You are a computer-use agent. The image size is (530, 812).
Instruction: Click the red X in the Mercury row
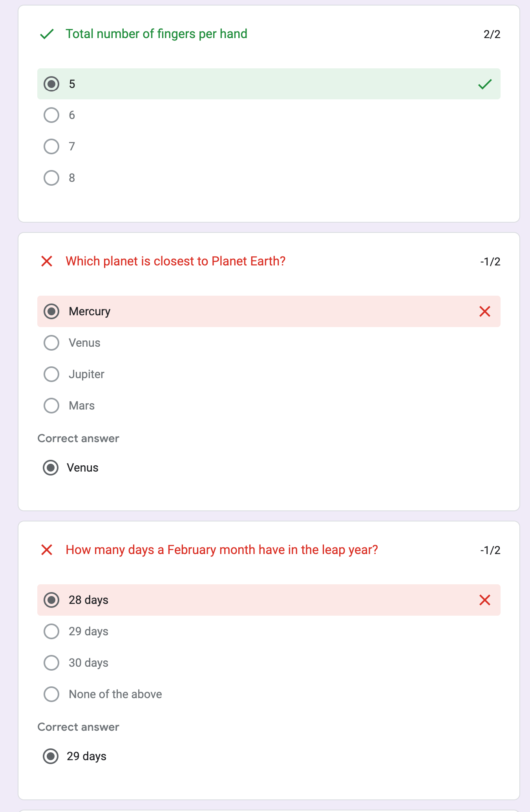tap(485, 311)
